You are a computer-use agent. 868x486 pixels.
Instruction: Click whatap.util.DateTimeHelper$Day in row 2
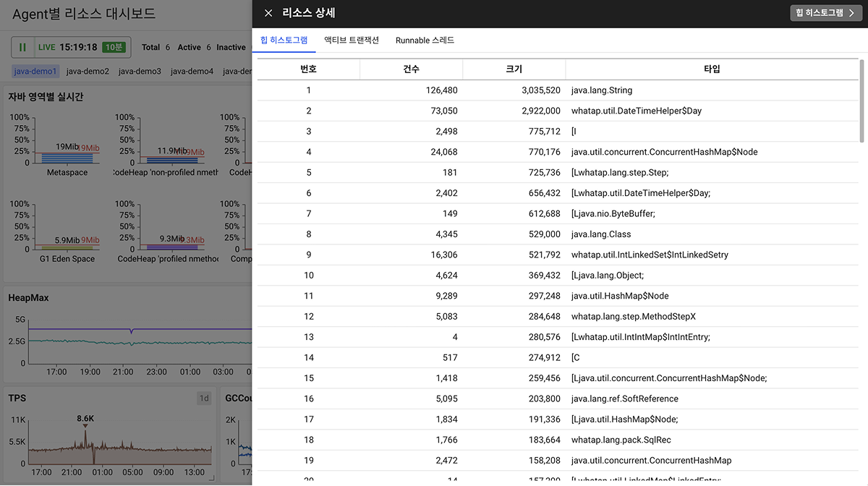pos(637,111)
